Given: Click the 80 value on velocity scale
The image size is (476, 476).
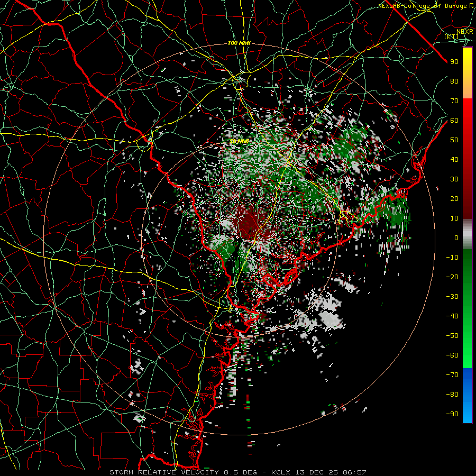Looking at the screenshot, I should 454,81.
